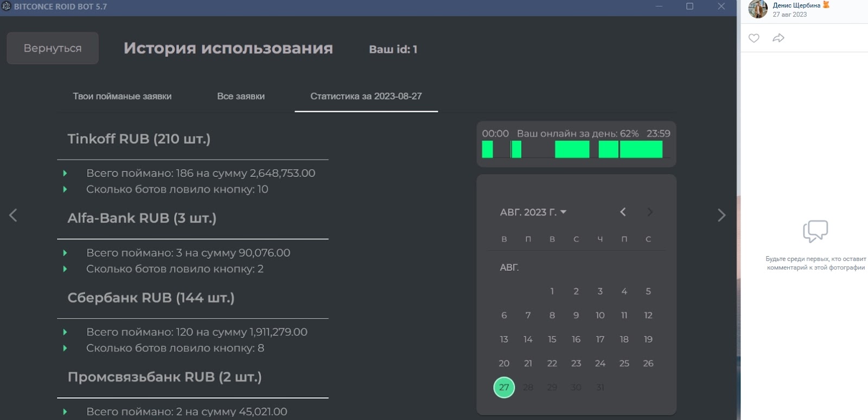868x420 pixels.
Task: Show next month in calendar
Action: click(x=649, y=212)
